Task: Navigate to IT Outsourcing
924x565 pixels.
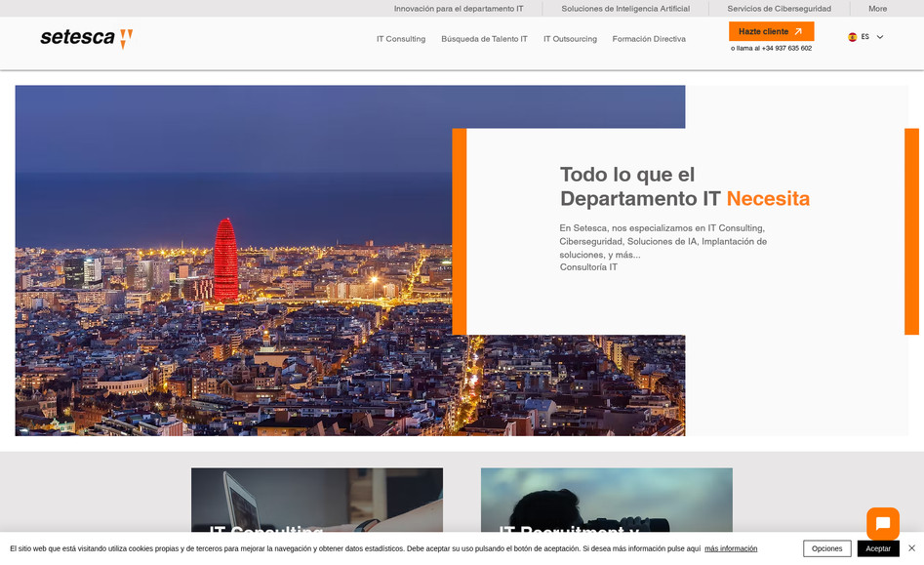Action: [570, 39]
